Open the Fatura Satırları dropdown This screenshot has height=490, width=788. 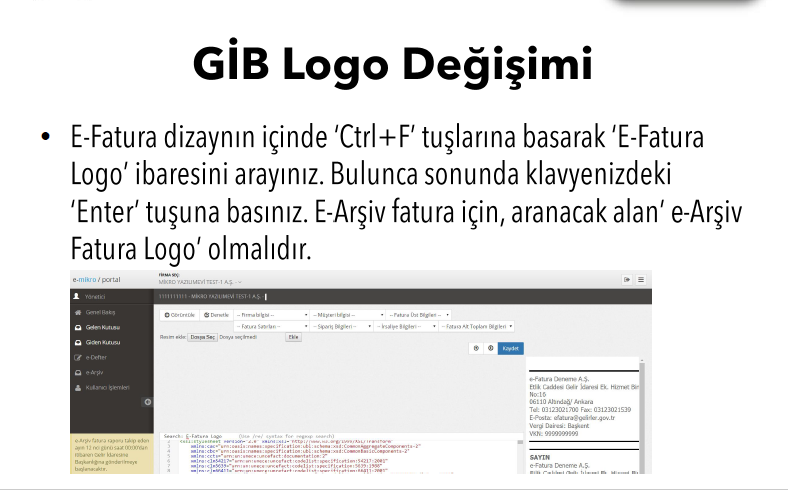coord(270,325)
